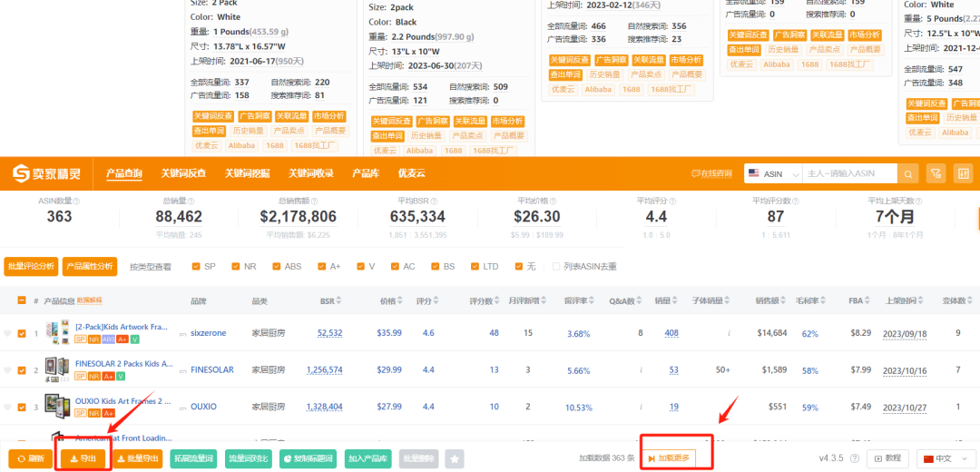Click the 批量评论分析 button
The image size is (980, 472).
click(31, 266)
